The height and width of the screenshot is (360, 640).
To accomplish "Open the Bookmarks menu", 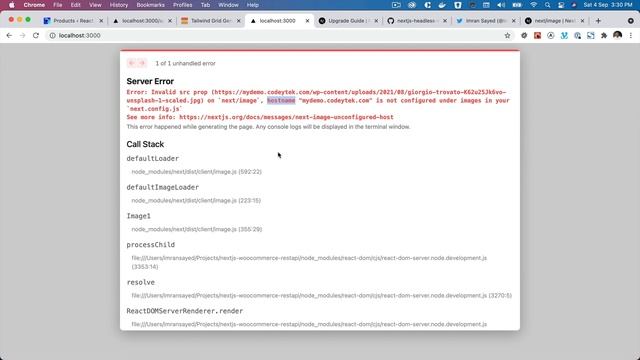I will click(x=151, y=5).
